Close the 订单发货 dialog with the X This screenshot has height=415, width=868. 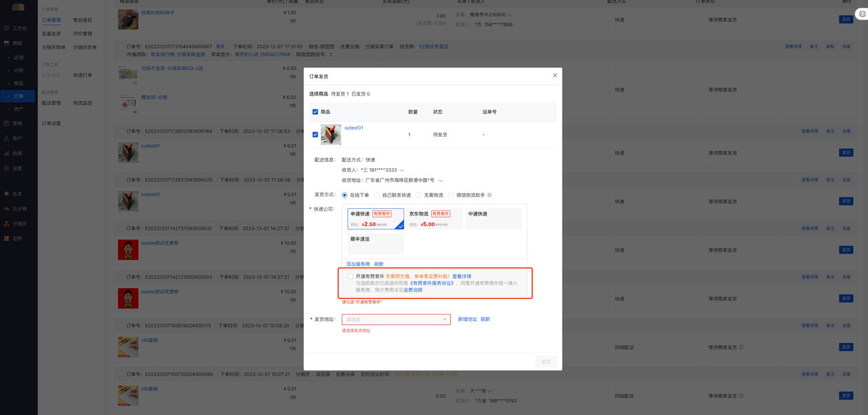(555, 75)
